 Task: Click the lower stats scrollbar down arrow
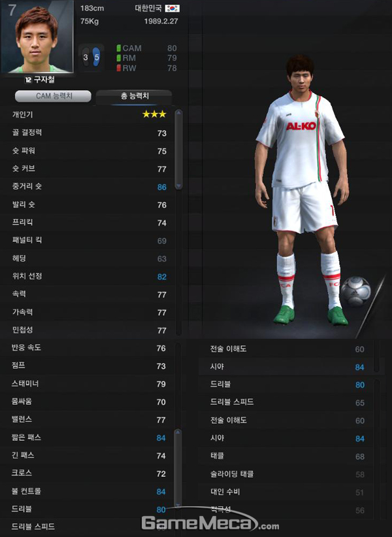178,505
